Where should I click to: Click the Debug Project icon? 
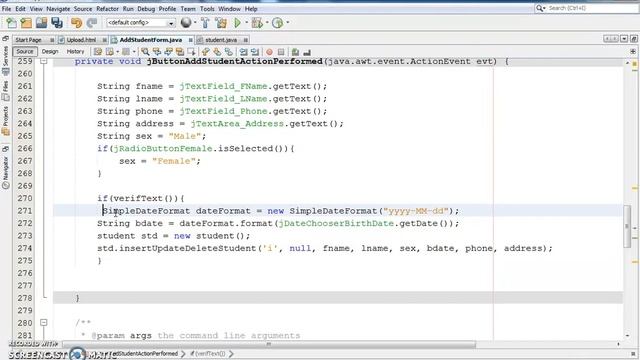pos(257,23)
